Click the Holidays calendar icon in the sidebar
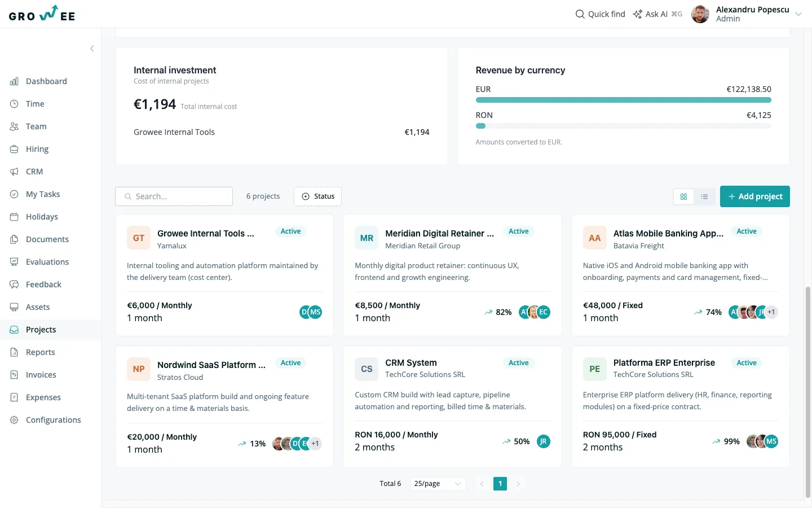812x508 pixels. (14, 217)
